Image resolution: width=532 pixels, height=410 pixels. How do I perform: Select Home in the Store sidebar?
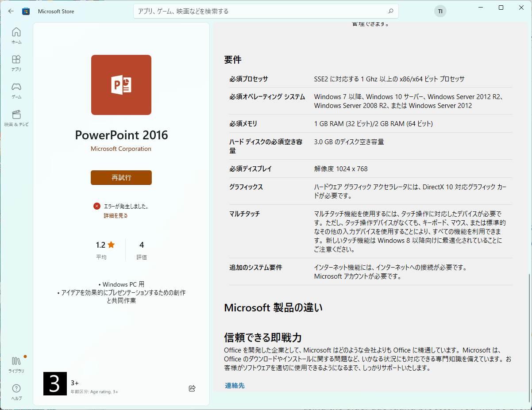coord(16,35)
